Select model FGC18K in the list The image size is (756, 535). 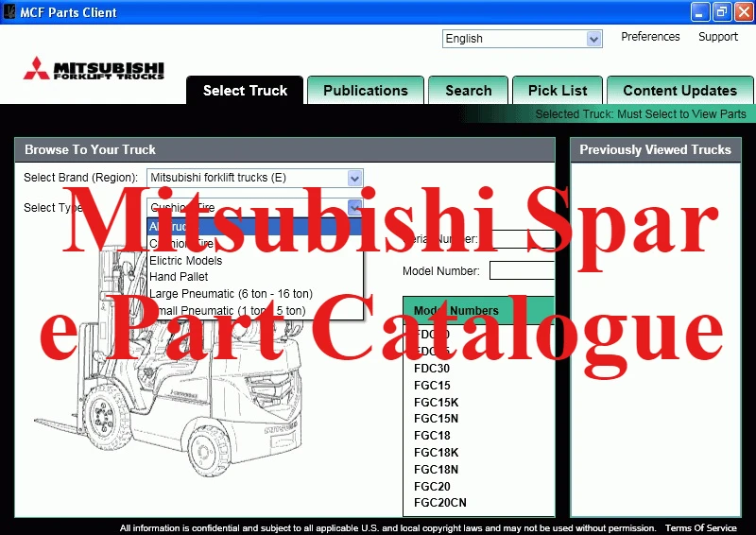coord(436,453)
